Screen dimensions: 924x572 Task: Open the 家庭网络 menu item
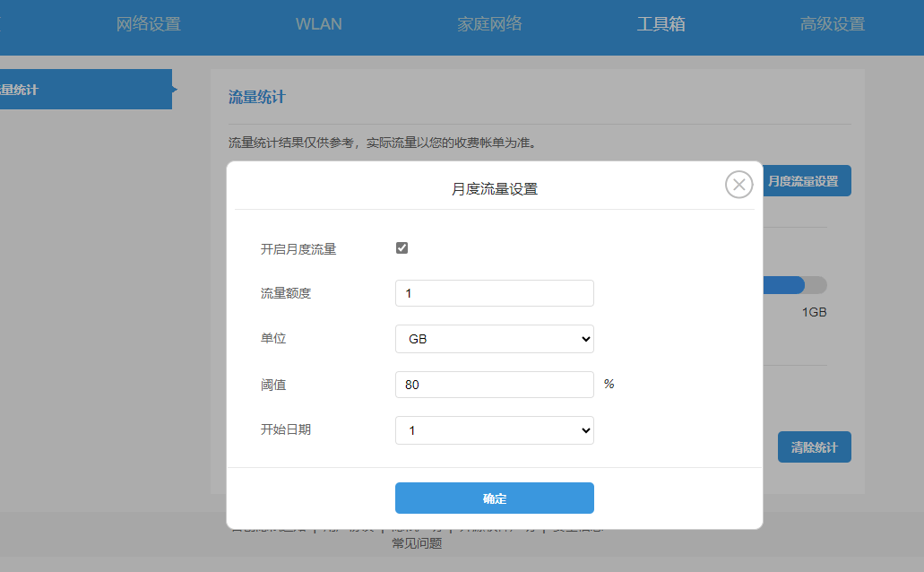tap(489, 24)
